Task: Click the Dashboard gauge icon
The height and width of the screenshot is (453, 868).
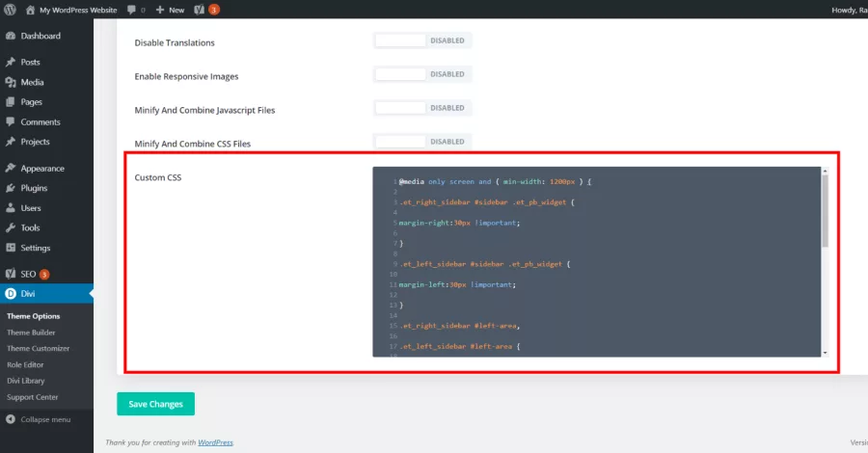Action: [11, 36]
